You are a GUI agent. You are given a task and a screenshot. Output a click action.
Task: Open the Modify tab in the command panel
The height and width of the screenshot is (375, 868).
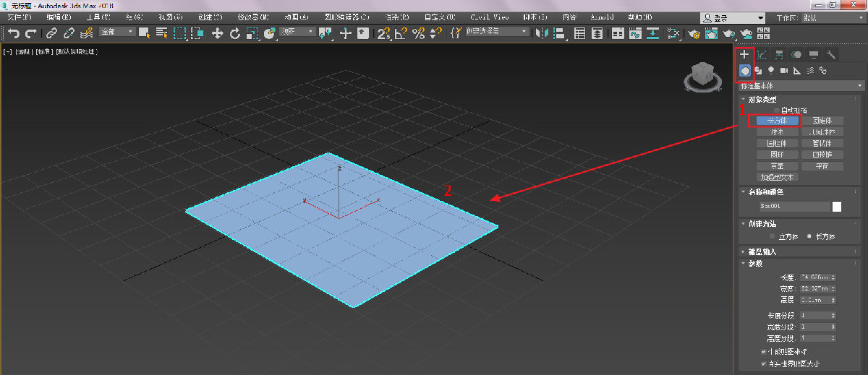[762, 54]
